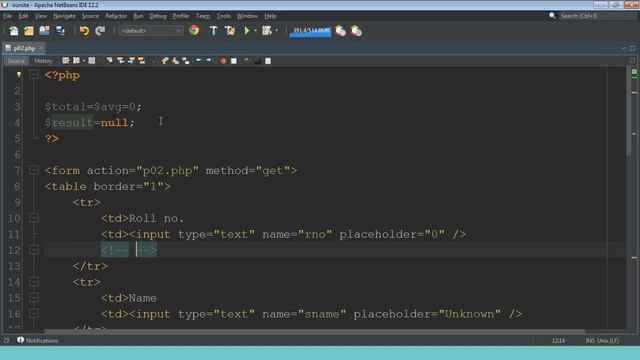Open the Refactor menu
Screen dimensions: 640x360
[x=116, y=16]
